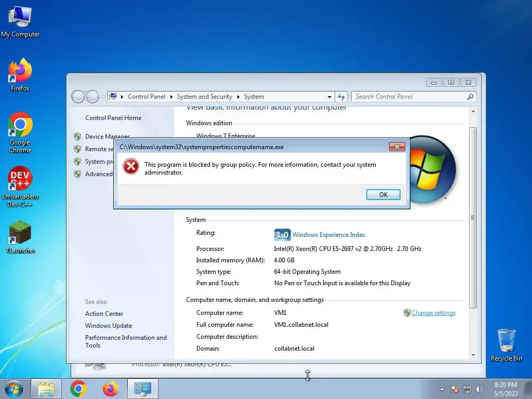Expand the arrow after System and Security breadcrumb
The height and width of the screenshot is (399, 532).
point(238,97)
